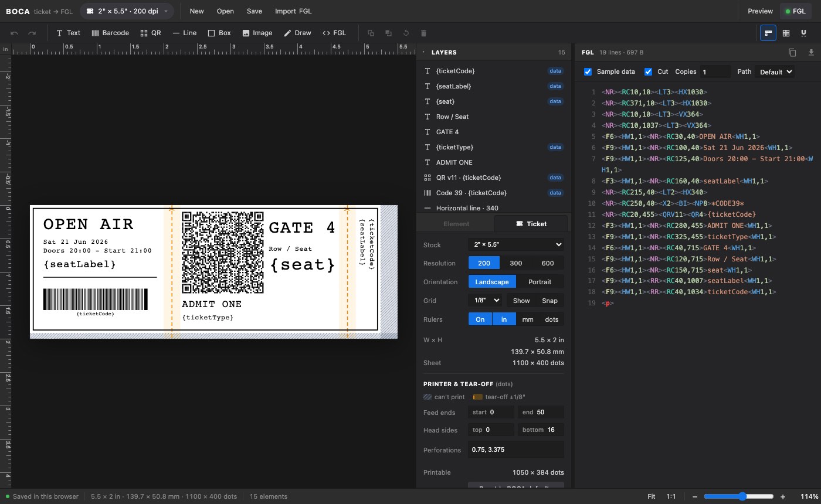This screenshot has width=821, height=504.
Task: Click the Import FGL menu item
Action: (293, 11)
